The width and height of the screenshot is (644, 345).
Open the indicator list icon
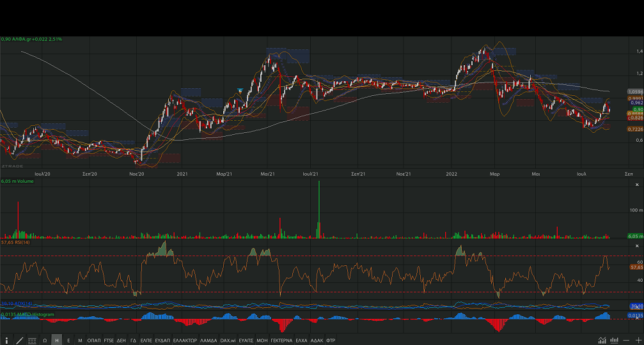click(32, 341)
